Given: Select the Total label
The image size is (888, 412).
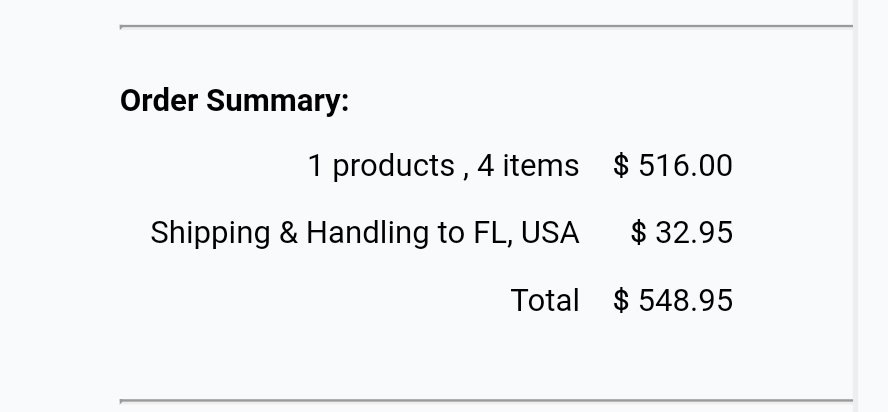Looking at the screenshot, I should (x=545, y=300).
